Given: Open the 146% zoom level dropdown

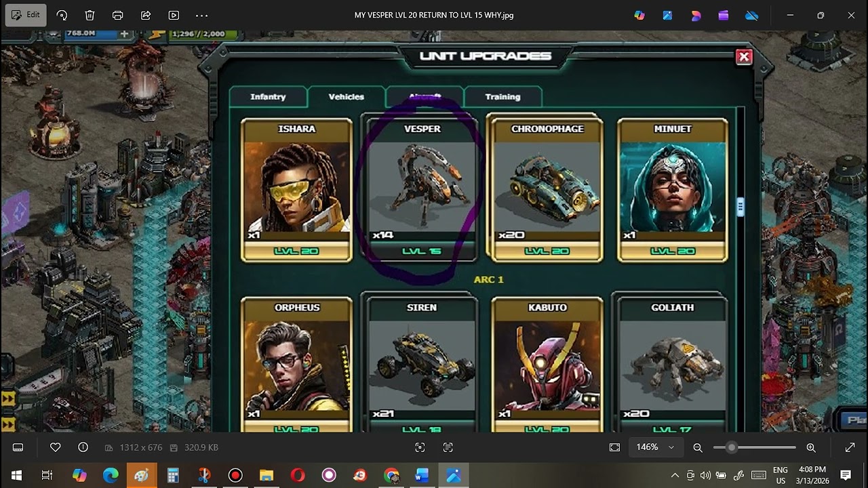Looking at the screenshot, I should coord(655,447).
